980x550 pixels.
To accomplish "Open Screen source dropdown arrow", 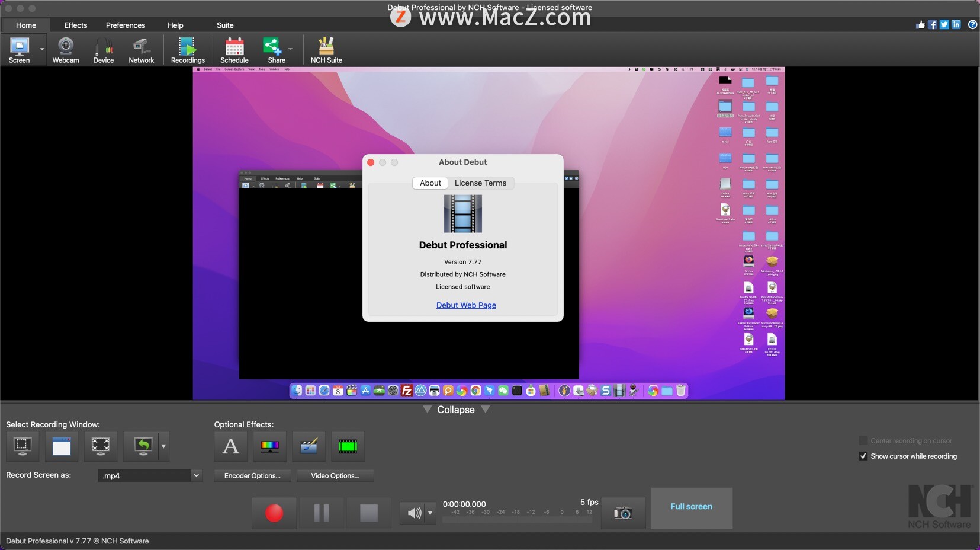I will 42,49.
